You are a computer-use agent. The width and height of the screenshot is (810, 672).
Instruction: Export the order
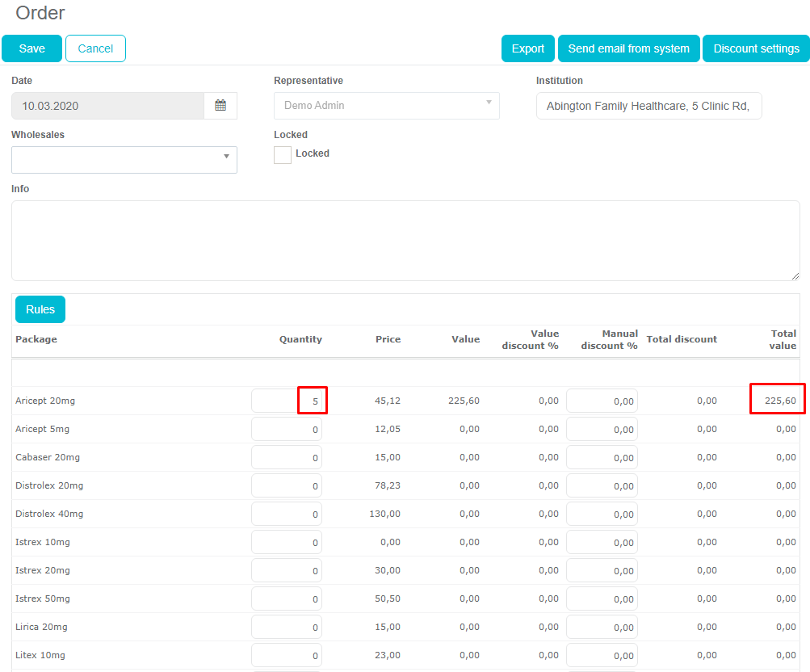[x=528, y=48]
